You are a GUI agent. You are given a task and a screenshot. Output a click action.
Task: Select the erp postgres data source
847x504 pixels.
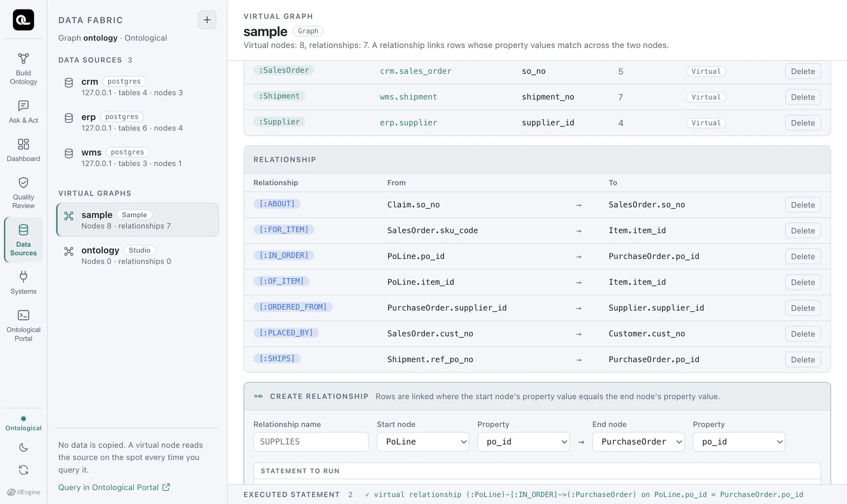tap(138, 122)
